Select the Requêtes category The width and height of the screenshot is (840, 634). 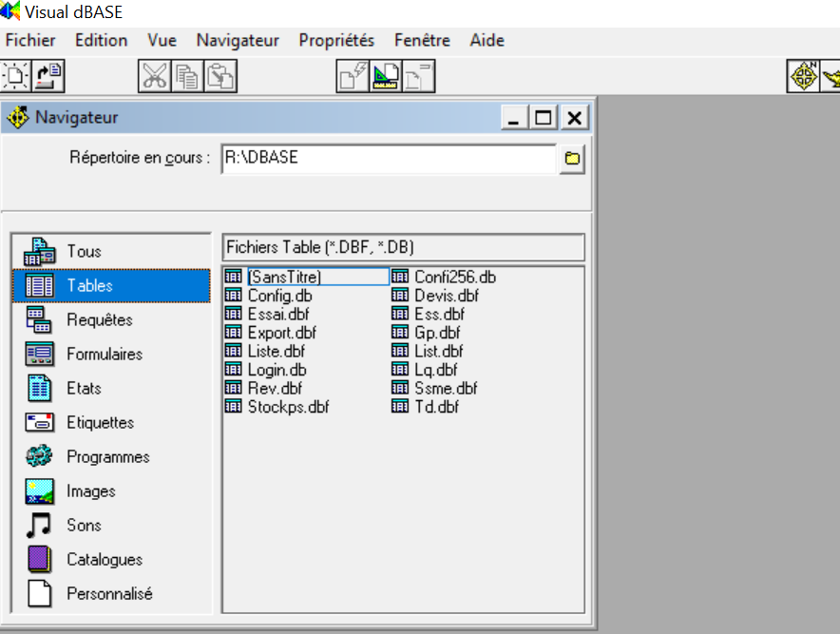click(x=99, y=320)
